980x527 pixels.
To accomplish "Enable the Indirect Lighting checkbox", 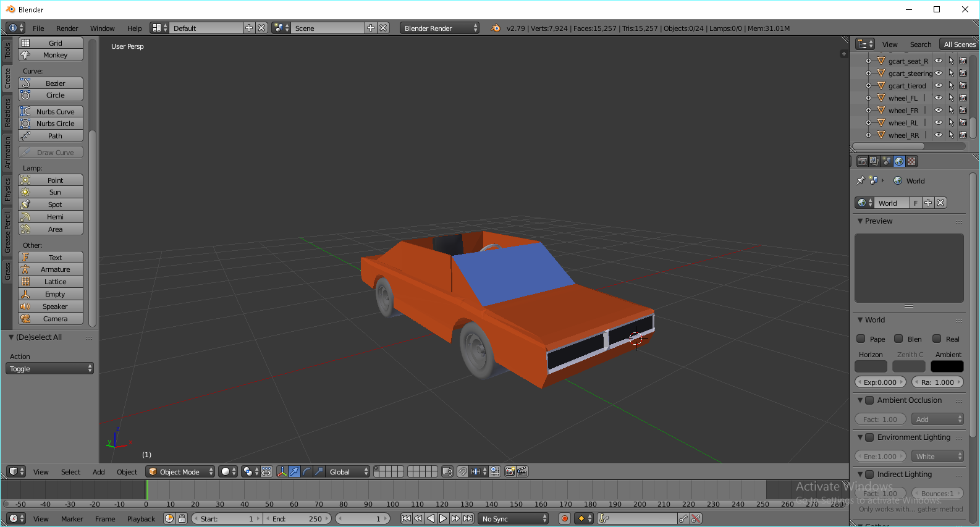I will coord(869,474).
